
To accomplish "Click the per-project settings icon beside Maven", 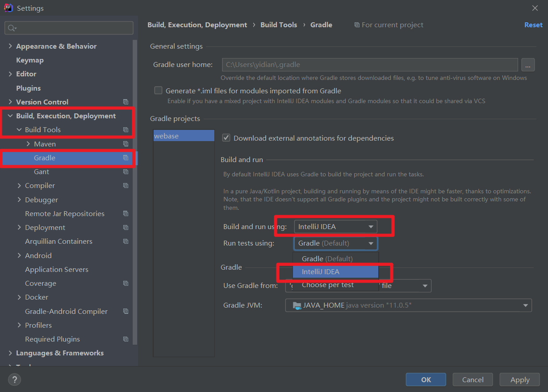I will [125, 144].
